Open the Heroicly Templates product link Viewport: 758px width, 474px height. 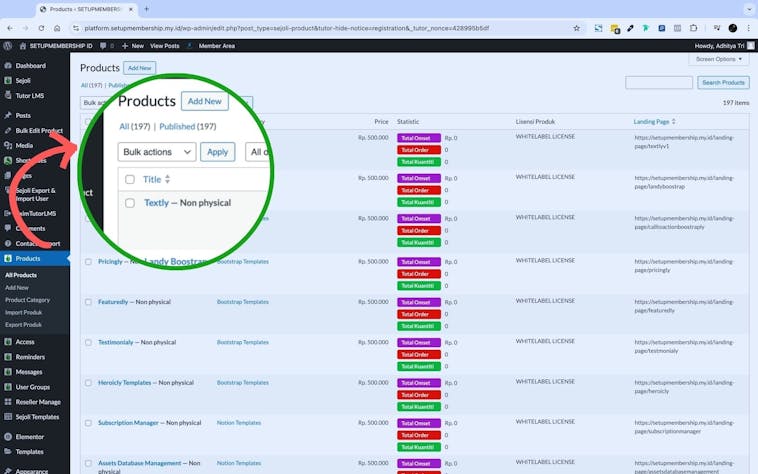[x=124, y=382]
